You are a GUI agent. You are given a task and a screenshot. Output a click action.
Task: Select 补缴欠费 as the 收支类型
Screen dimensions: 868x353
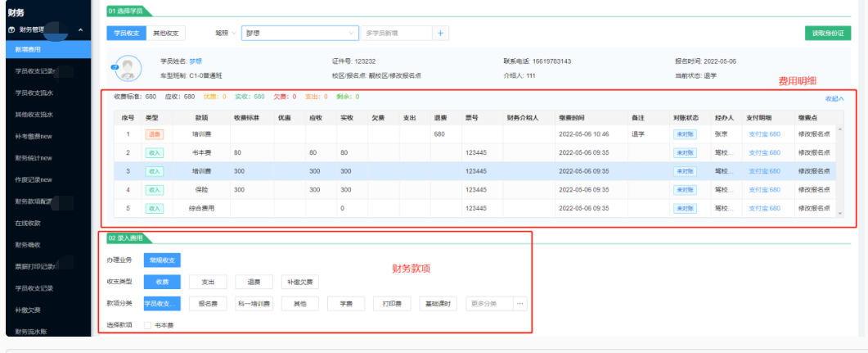click(x=299, y=281)
